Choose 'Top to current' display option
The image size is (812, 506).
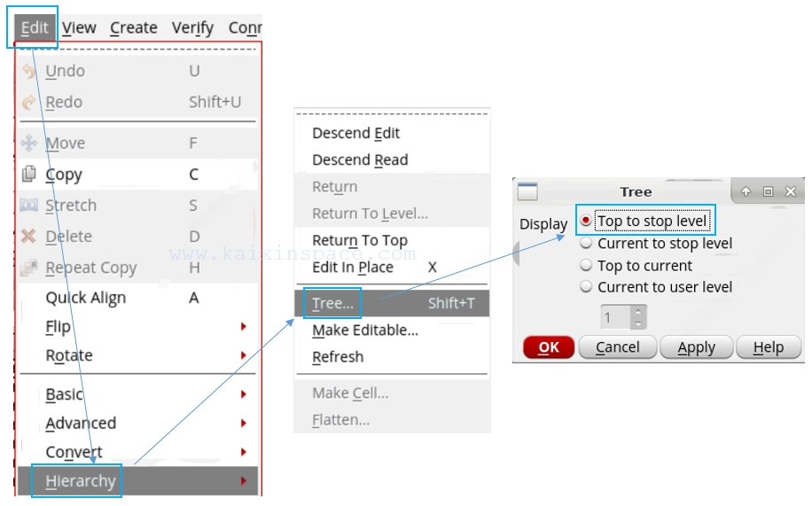(x=585, y=265)
